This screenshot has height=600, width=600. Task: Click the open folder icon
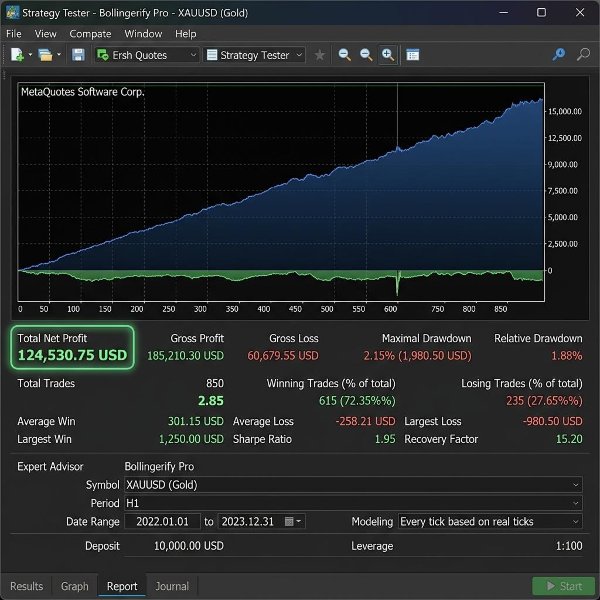coord(45,55)
